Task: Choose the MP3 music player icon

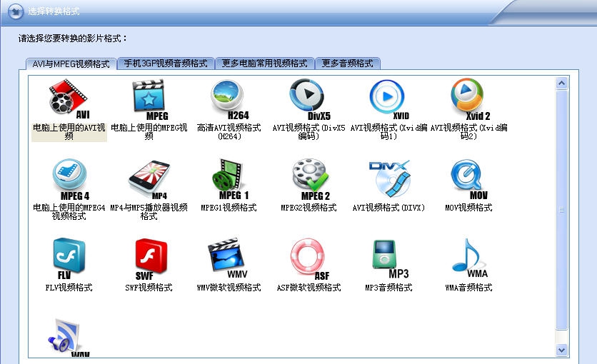Action: [390, 258]
